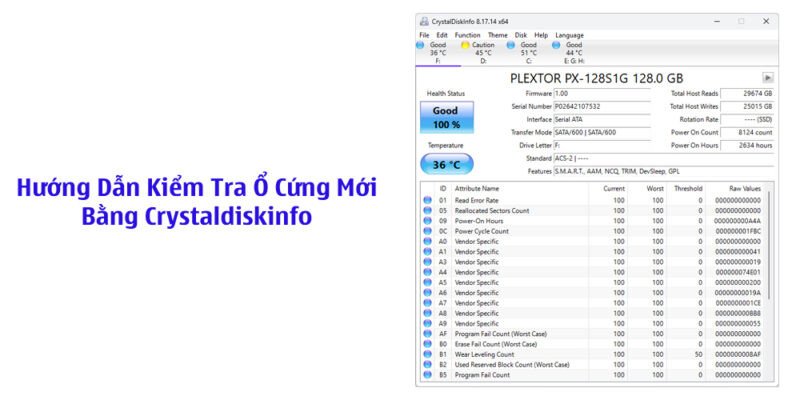Open the Language menu
This screenshot has height=400, width=800.
click(x=569, y=35)
